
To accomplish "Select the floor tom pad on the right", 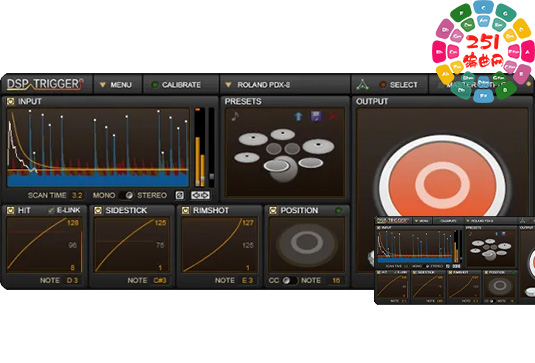I will point(310,163).
